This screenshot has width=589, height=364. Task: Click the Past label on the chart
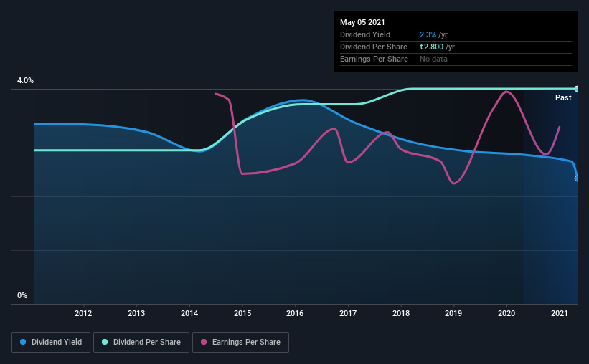[x=563, y=97]
